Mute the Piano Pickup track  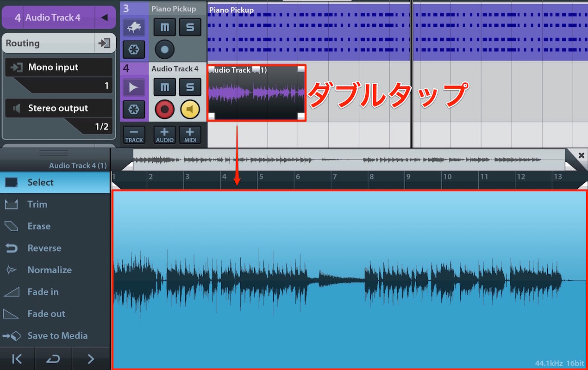(165, 27)
